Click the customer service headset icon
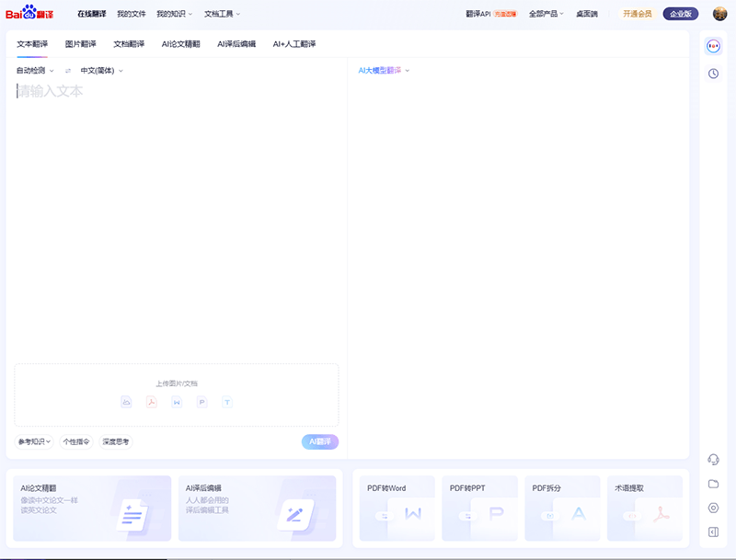The image size is (736, 560). tap(713, 460)
